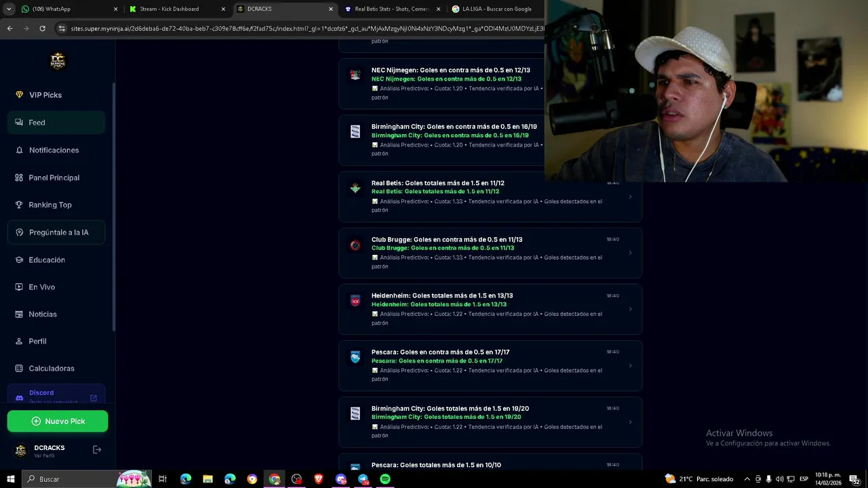This screenshot has height=488, width=868.
Task: Show hidden system tray icons
Action: (747, 479)
